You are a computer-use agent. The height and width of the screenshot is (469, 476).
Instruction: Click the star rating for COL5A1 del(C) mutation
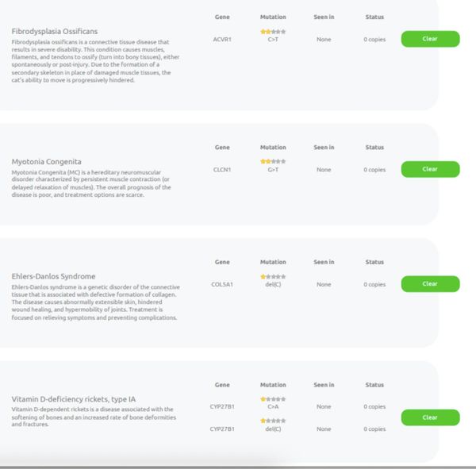pos(273,276)
